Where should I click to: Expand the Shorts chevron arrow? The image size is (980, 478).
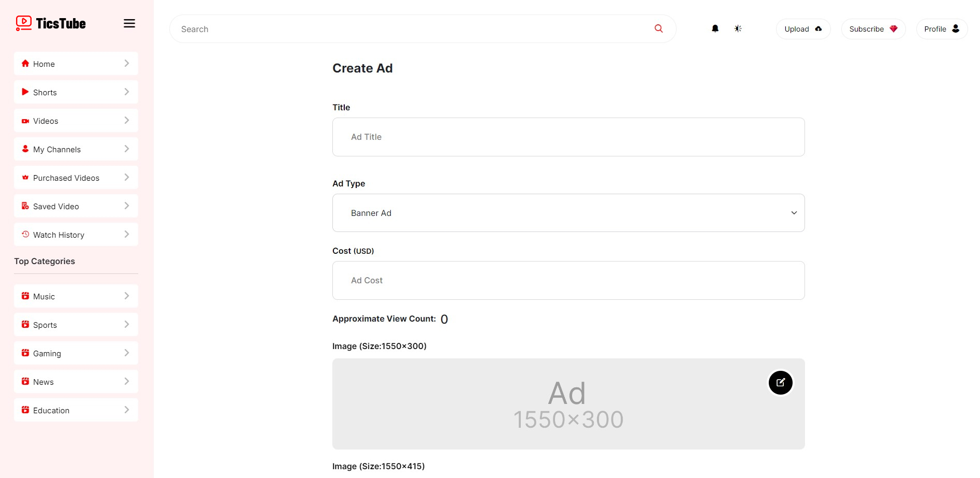(x=127, y=92)
